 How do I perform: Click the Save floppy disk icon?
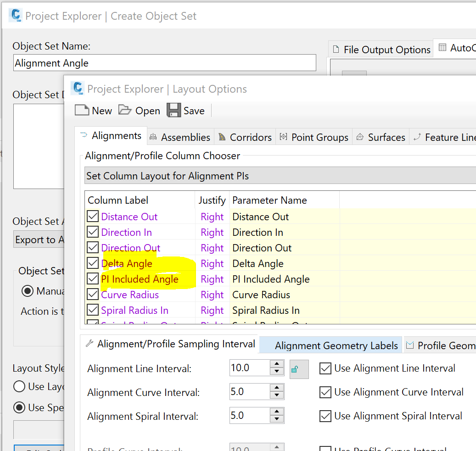tap(174, 111)
